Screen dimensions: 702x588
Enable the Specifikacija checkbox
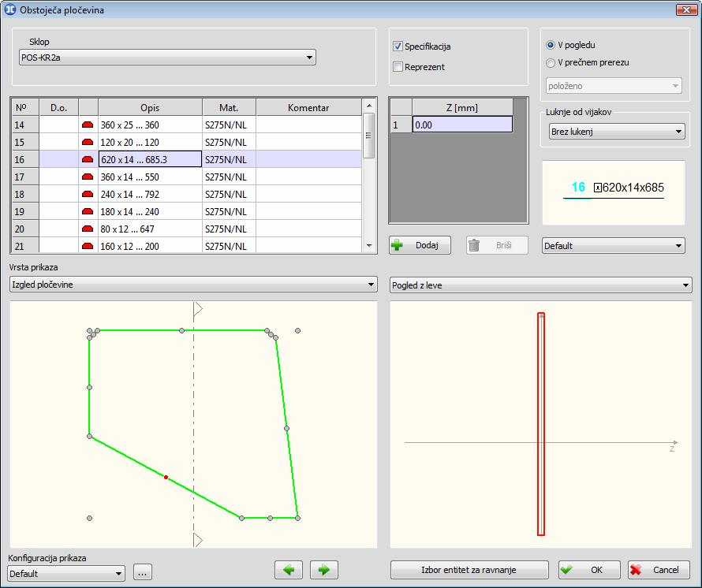tap(398, 46)
